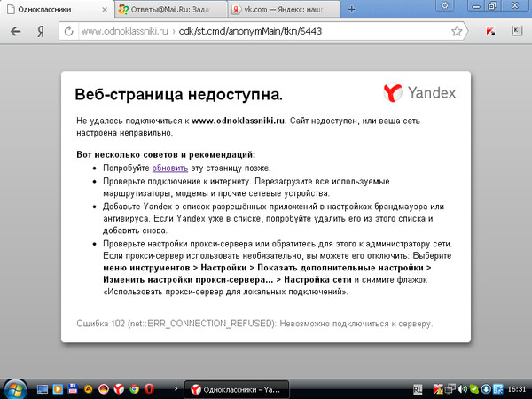Image resolution: width=532 pixels, height=399 pixels.
Task: Click the green tray icon
Action: tap(474, 389)
